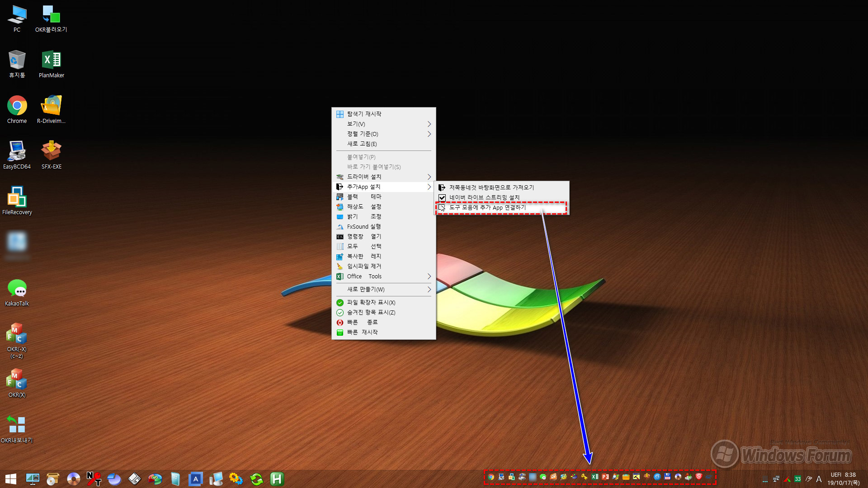The width and height of the screenshot is (868, 488).
Task: Open the OKR내보내기 desktop shortcut
Action: tap(17, 429)
